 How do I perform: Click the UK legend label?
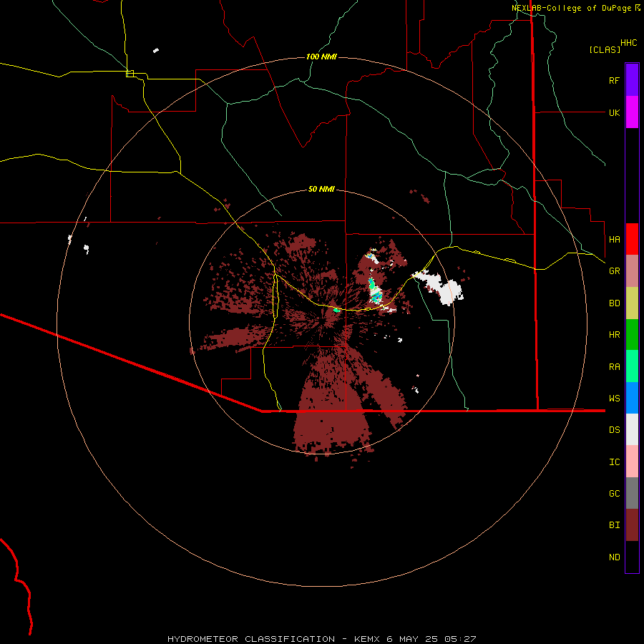[614, 112]
